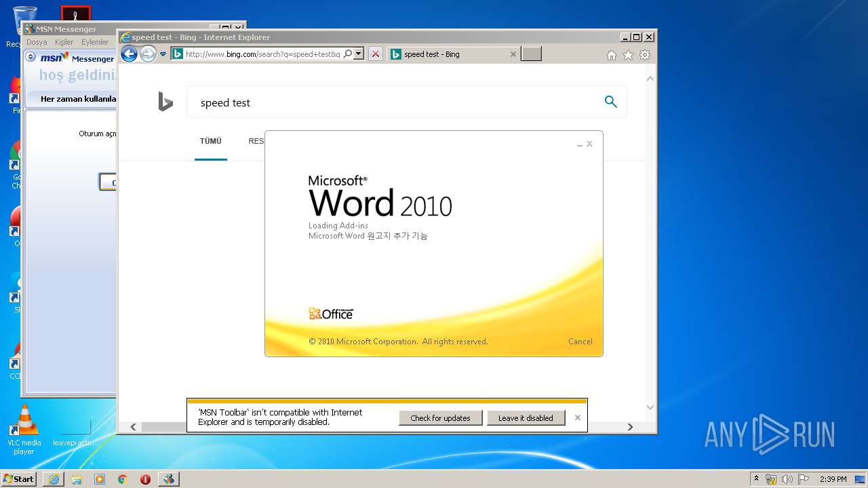Expand the address bar autocomplete dropdown
Image resolution: width=868 pixels, height=488 pixels.
point(359,54)
